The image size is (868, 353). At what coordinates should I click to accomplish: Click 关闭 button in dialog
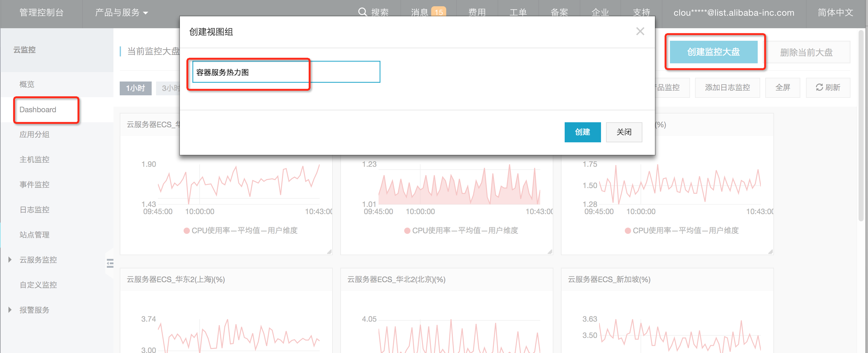point(624,132)
